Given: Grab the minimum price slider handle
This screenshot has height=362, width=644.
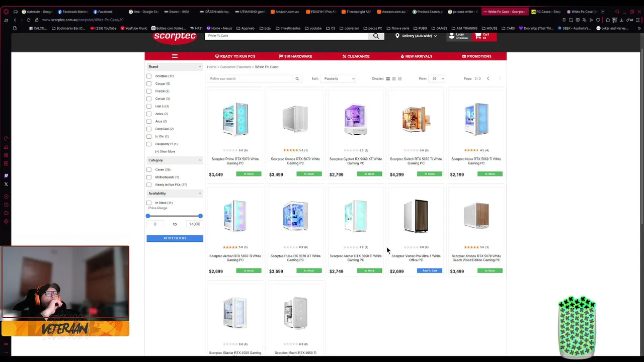Looking at the screenshot, I should pyautogui.click(x=148, y=216).
